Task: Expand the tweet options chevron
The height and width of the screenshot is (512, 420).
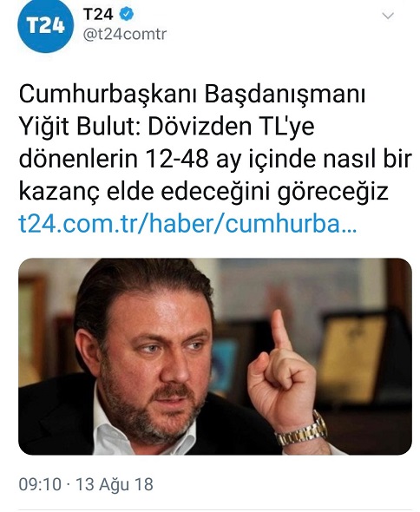Action: 388,16
